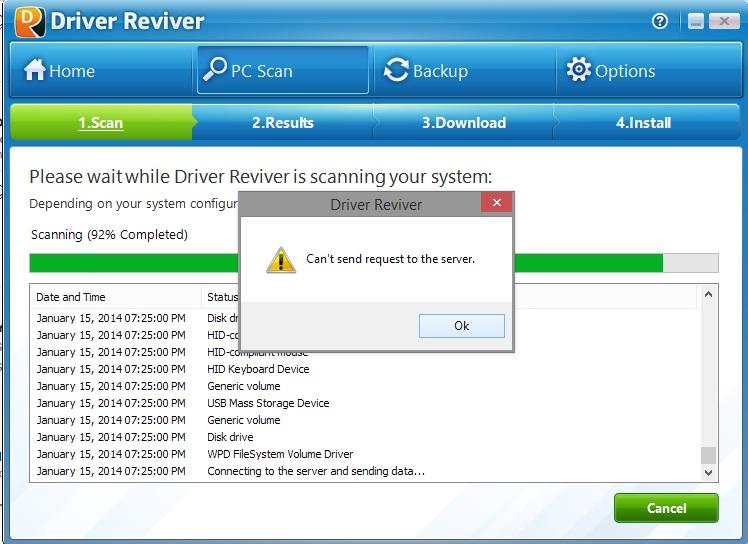Click the PC Scan magnifier icon
The image size is (748, 544).
pos(215,69)
